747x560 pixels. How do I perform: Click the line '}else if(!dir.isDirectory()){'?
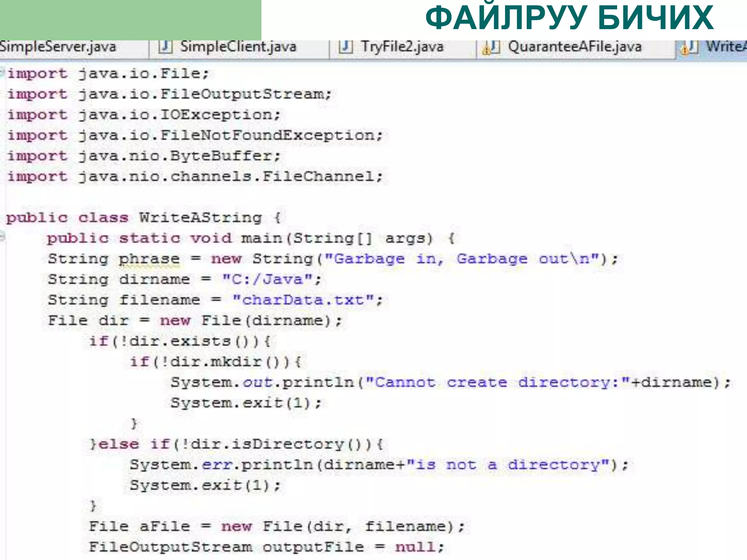tap(236, 444)
